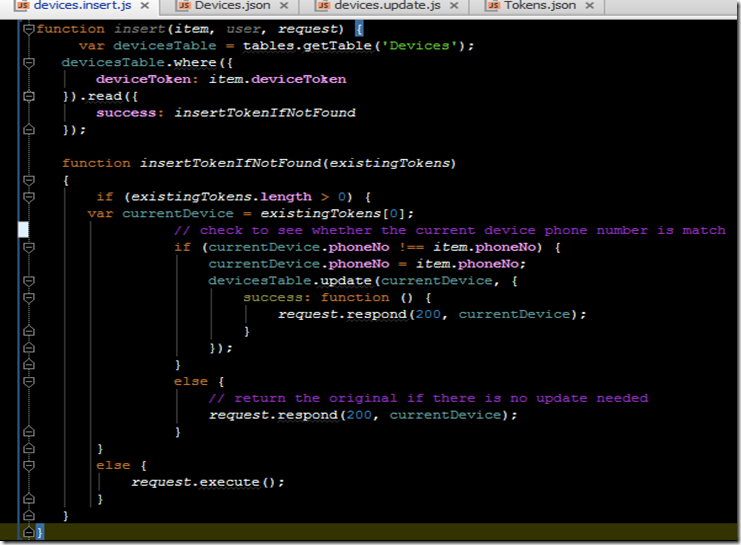Click 'existingTokens[0]' in currentDevice assignment
Viewport: 741px width, 545px height.
333,214
